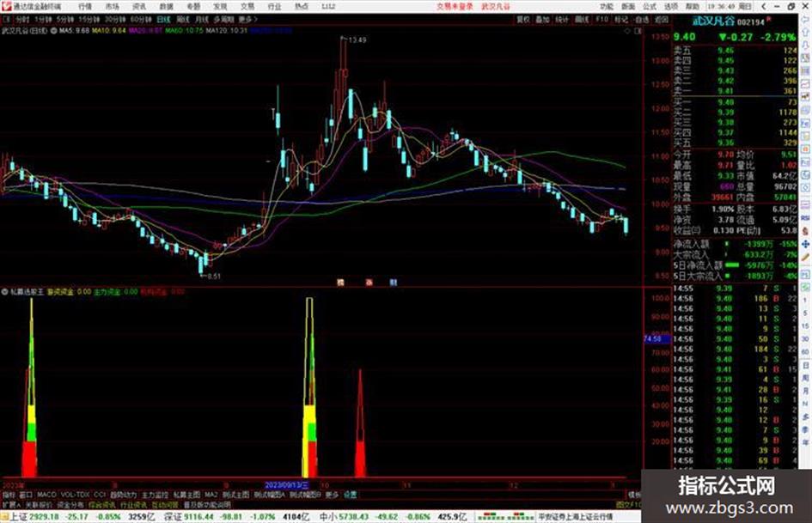Open the 交易 (Trade) menu
This screenshot has width=812, height=523.
click(x=247, y=7)
